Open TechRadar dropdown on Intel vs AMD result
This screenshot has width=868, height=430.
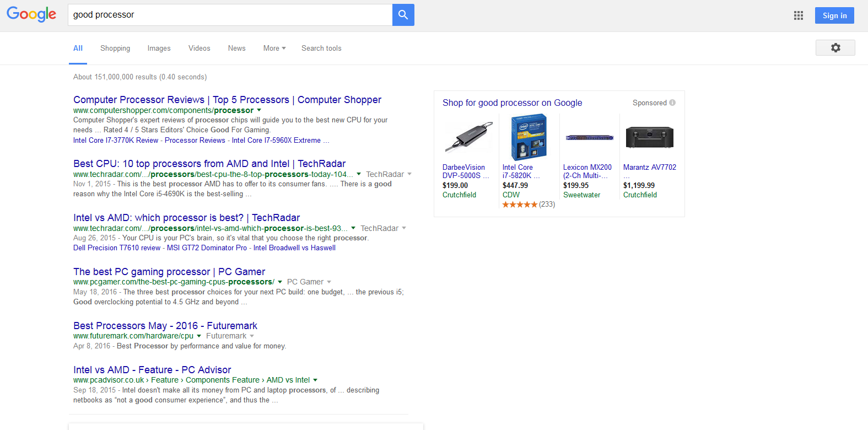(383, 228)
